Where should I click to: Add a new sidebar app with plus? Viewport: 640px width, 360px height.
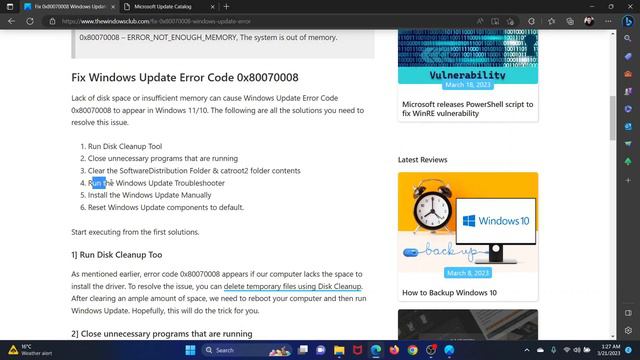(x=628, y=180)
